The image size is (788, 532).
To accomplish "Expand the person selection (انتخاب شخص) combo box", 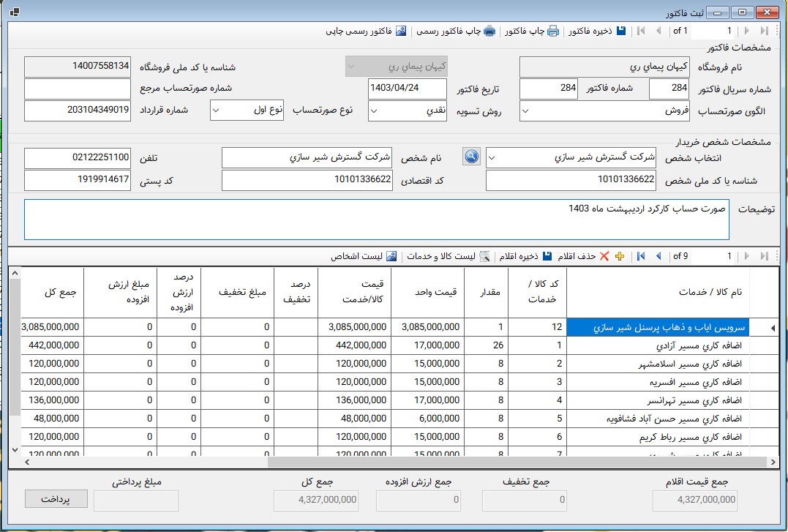I will pos(492,157).
